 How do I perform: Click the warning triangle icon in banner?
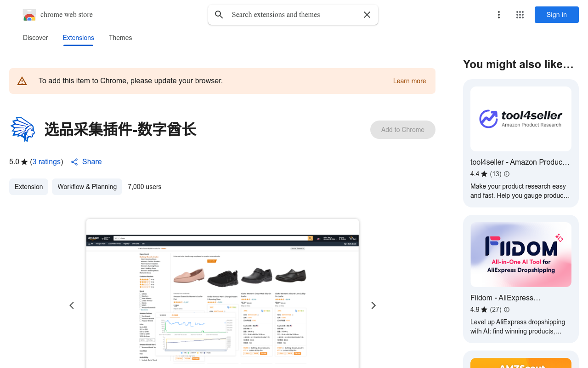(22, 81)
